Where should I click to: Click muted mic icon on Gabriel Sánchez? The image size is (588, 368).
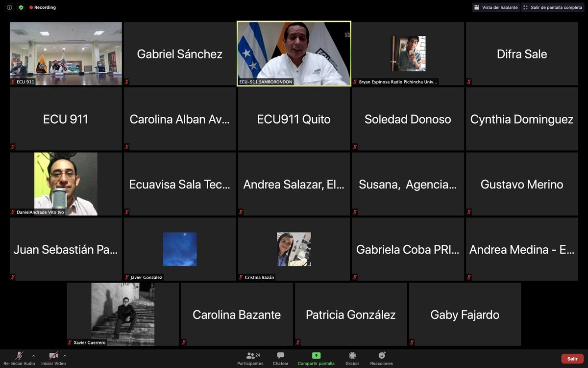point(127,81)
